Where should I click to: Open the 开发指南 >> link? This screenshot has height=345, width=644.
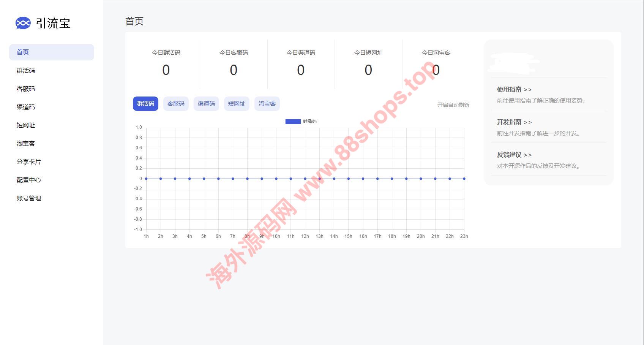pyautogui.click(x=514, y=122)
